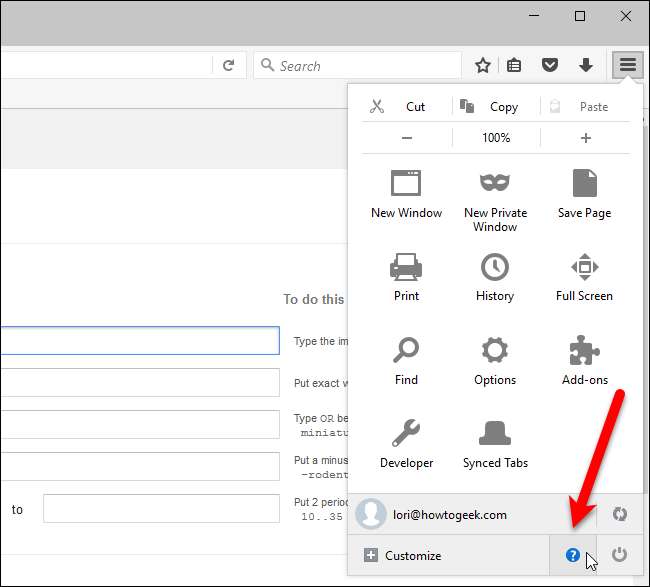Viewport: 650px width, 587px height.
Task: Open Developer tools wrench
Action: 406,444
